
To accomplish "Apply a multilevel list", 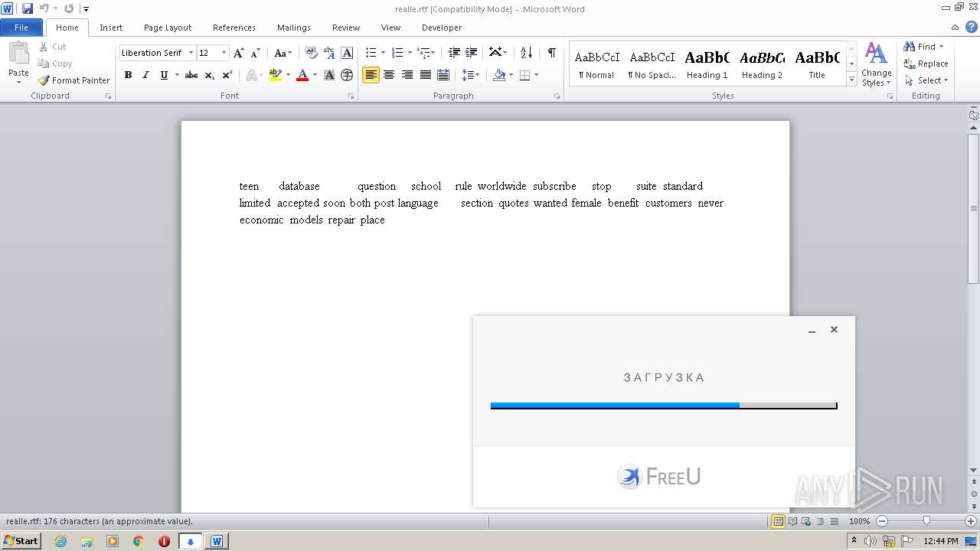I will pos(423,53).
